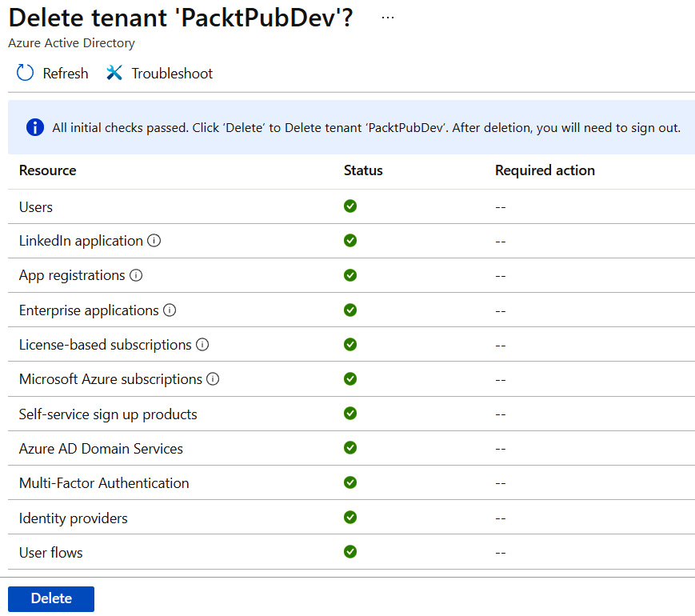
Task: Click info icon beside App registrations
Action: coord(136,275)
